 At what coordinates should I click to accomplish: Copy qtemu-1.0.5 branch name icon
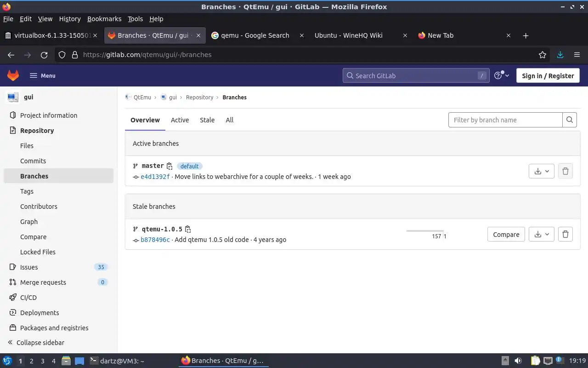click(x=188, y=229)
